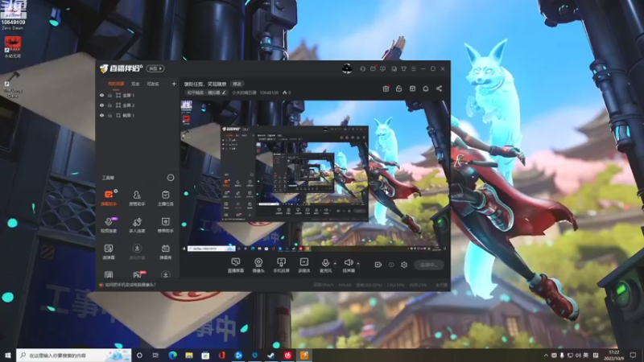Click the layout window icon above preview
Image resolution: width=644 pixels, height=362 pixels.
point(412,88)
